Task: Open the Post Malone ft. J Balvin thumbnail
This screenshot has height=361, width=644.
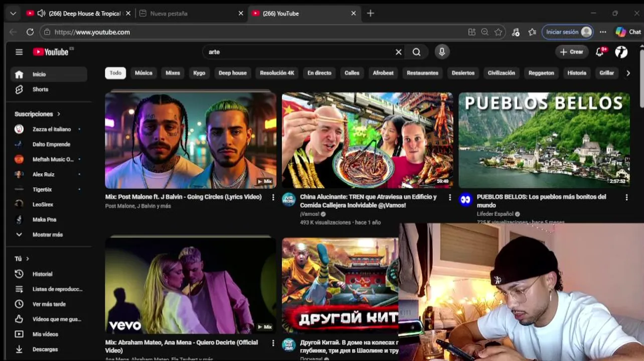Action: [191, 140]
